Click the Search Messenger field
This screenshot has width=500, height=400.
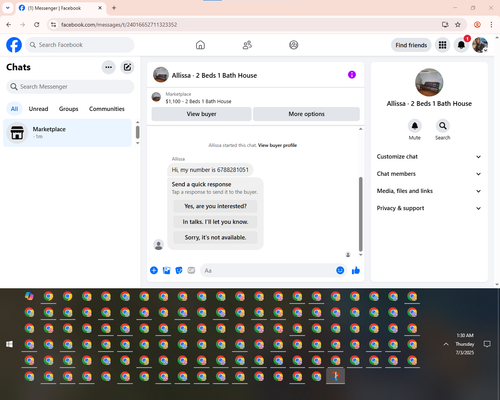coord(70,87)
